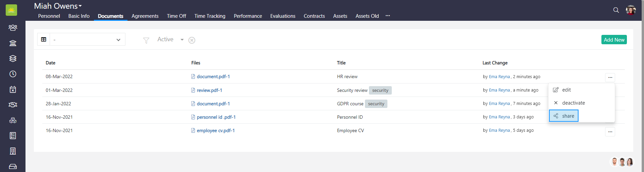The width and height of the screenshot is (644, 172).
Task: Click the filter funnel icon
Action: click(146, 40)
